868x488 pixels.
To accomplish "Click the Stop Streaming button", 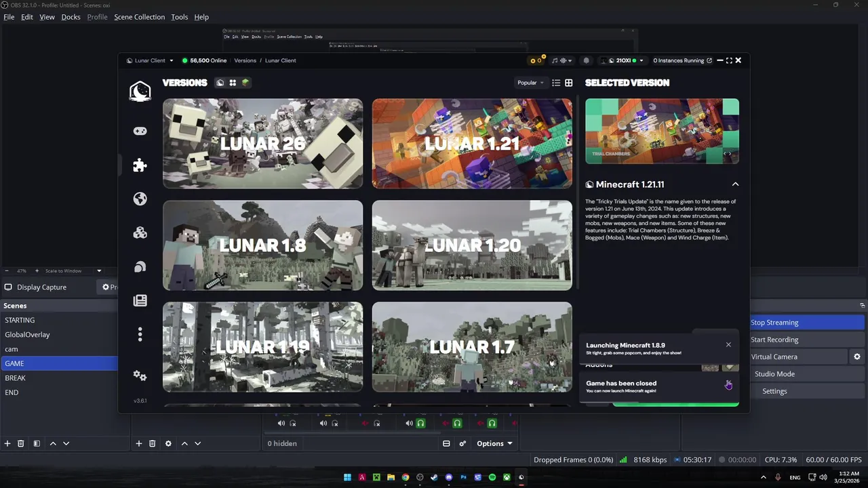I will pyautogui.click(x=807, y=323).
